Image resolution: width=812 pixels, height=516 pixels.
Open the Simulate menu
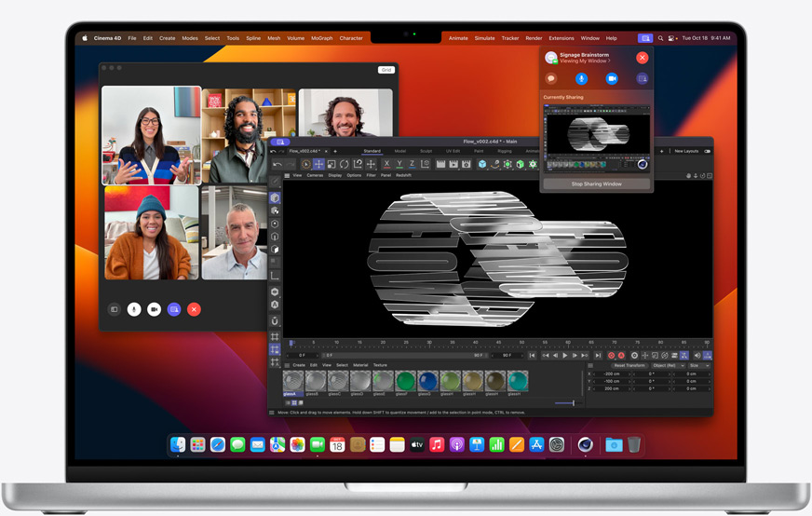click(x=485, y=38)
